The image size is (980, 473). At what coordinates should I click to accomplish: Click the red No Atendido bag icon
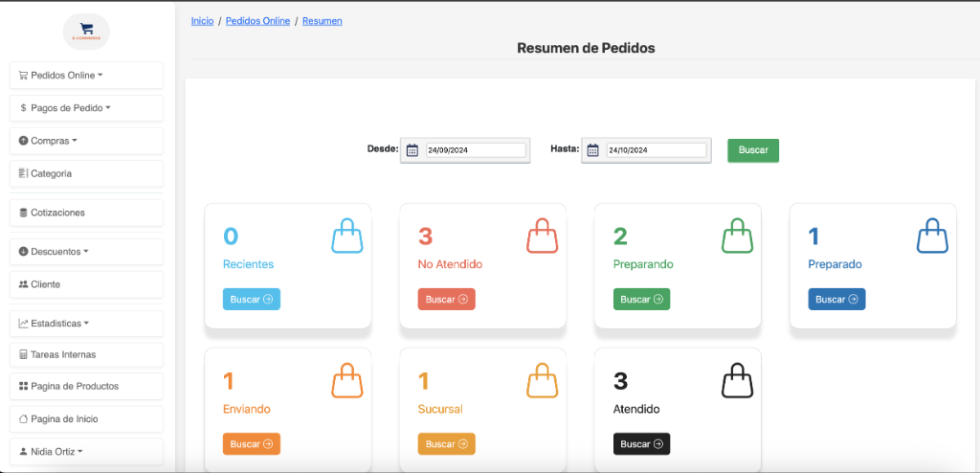542,236
